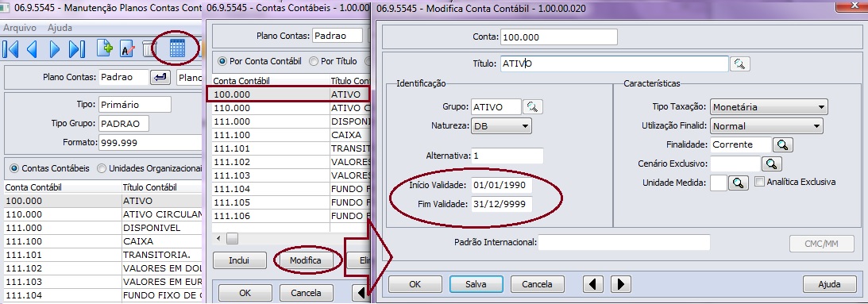Click the Formato field 999.999
The width and height of the screenshot is (868, 304).
coord(149,143)
